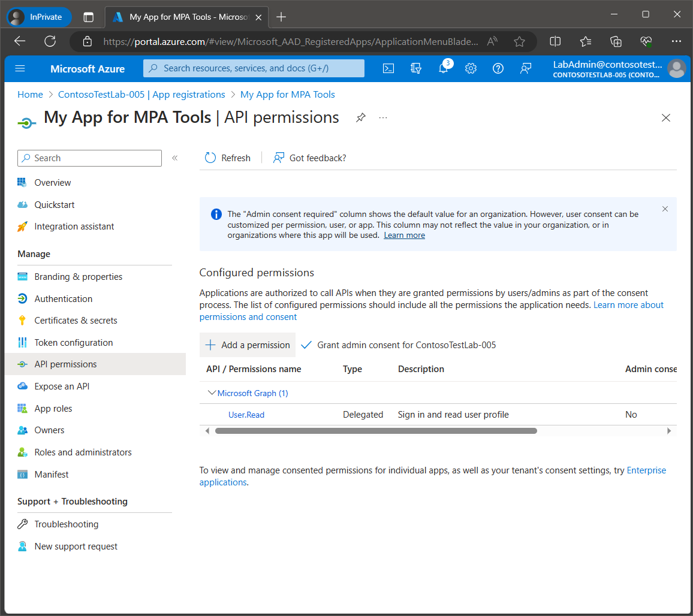Click Add a permission button

coord(248,345)
